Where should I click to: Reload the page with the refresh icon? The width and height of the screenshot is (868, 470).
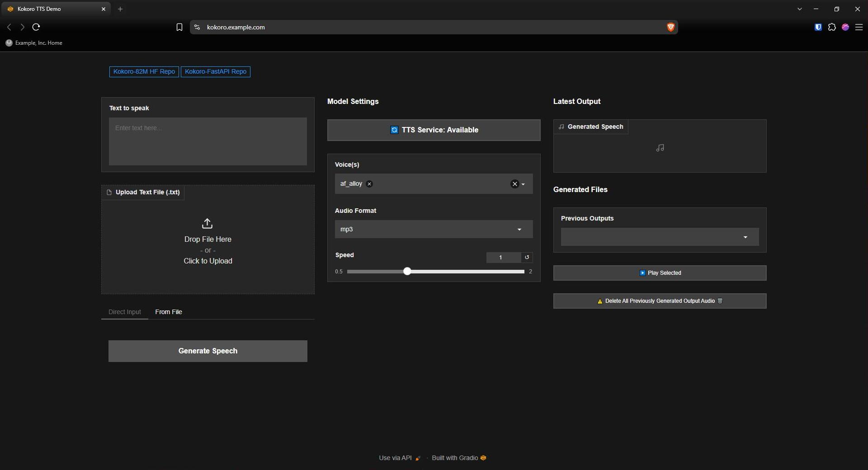click(x=36, y=27)
